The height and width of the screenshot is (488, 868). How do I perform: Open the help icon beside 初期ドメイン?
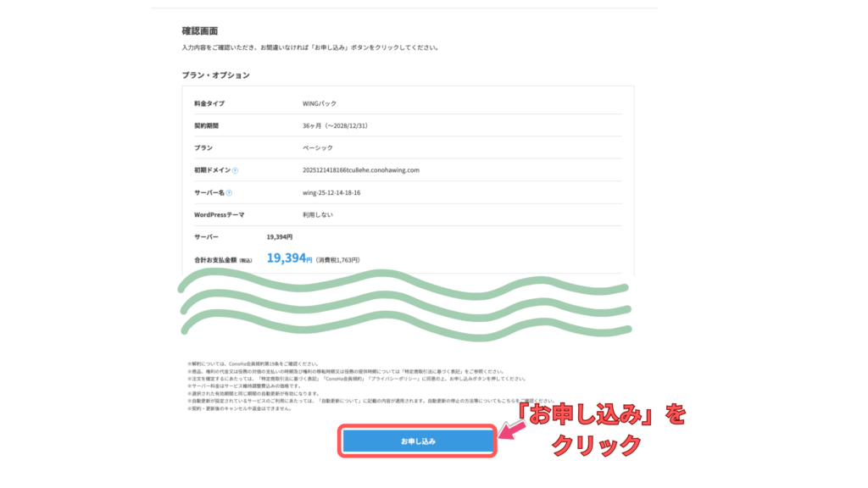coord(235,170)
